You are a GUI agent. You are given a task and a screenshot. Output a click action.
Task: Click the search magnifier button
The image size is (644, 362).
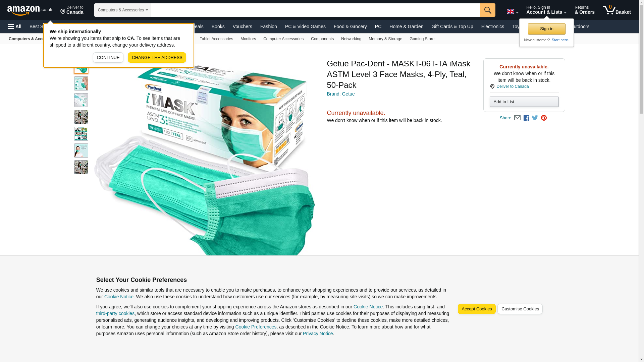(488, 10)
